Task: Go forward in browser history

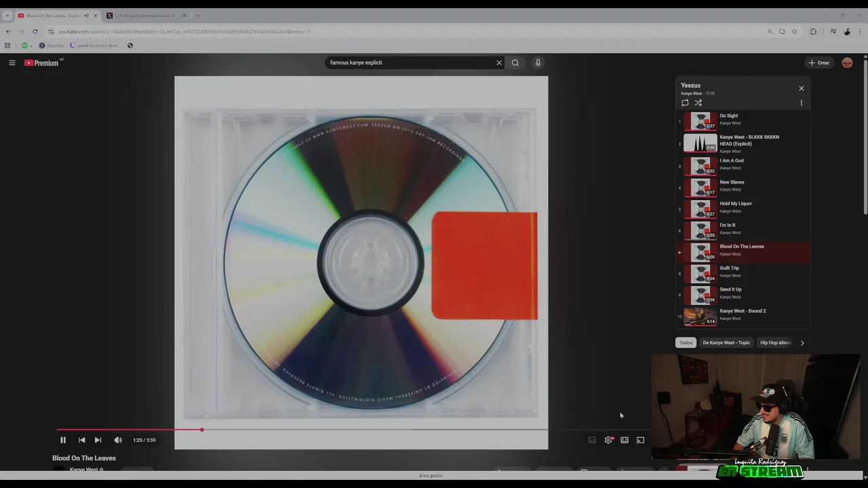Action: point(21,31)
